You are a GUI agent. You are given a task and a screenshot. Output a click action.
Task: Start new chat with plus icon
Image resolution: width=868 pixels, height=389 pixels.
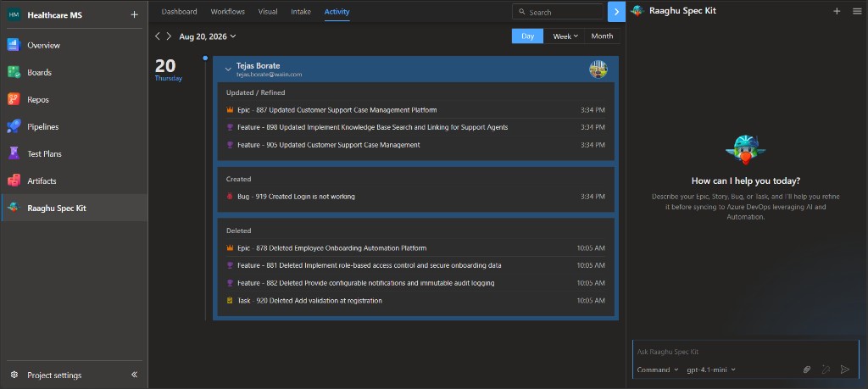tap(837, 11)
